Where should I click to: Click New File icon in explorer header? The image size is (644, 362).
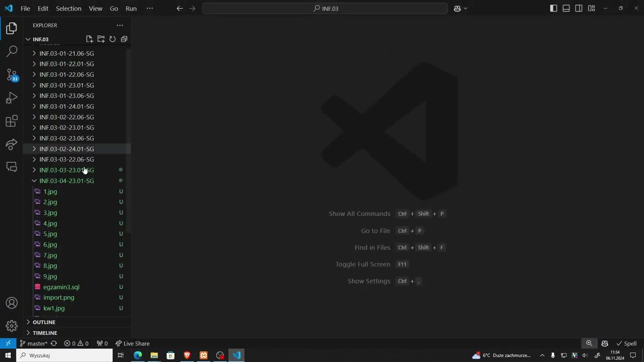click(x=90, y=39)
